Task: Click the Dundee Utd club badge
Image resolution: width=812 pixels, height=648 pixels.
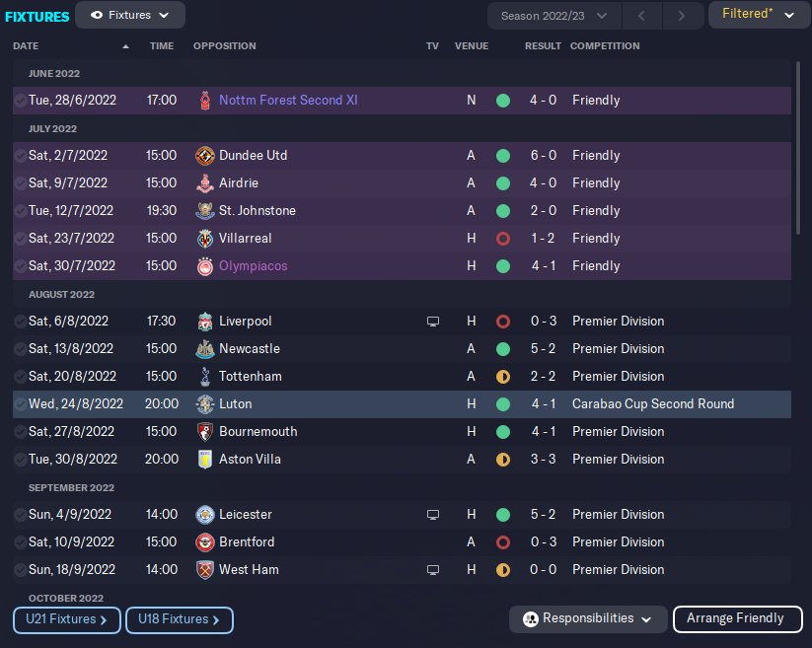Action: pyautogui.click(x=205, y=156)
